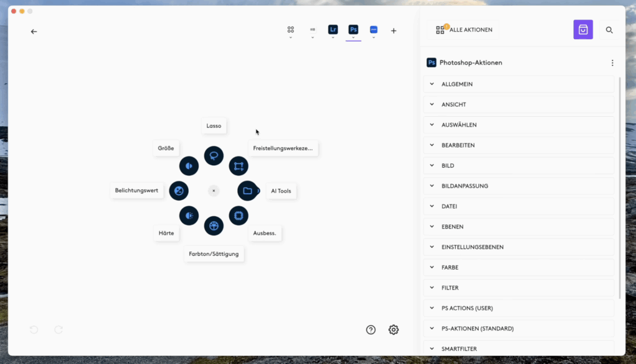636x364 pixels.
Task: Select the Lasso tool in the ring
Action: tap(214, 156)
